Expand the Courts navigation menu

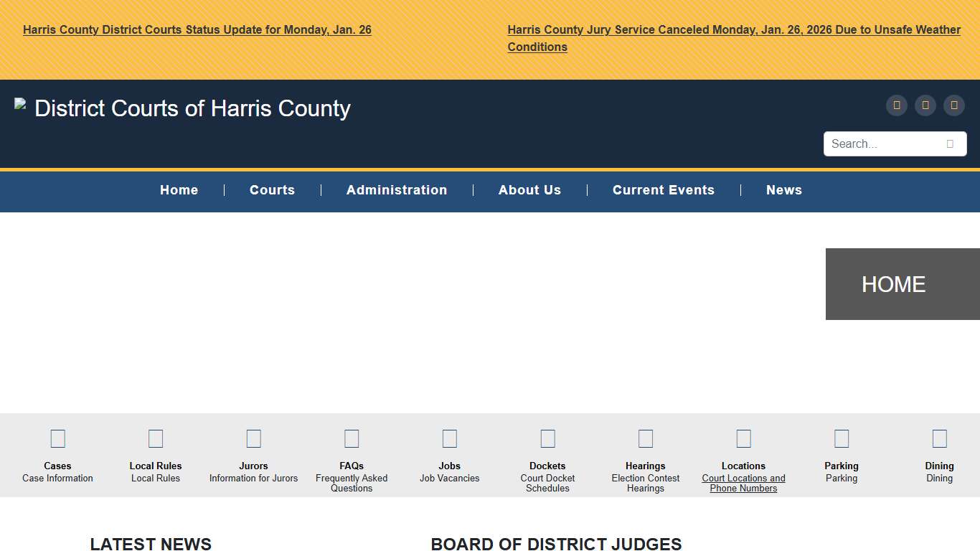pyautogui.click(x=272, y=190)
